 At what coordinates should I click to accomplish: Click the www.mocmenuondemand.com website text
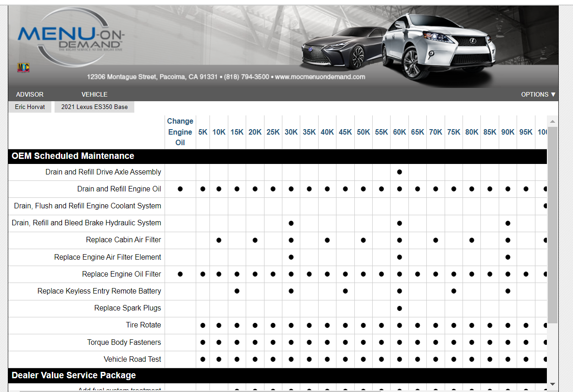click(x=320, y=77)
